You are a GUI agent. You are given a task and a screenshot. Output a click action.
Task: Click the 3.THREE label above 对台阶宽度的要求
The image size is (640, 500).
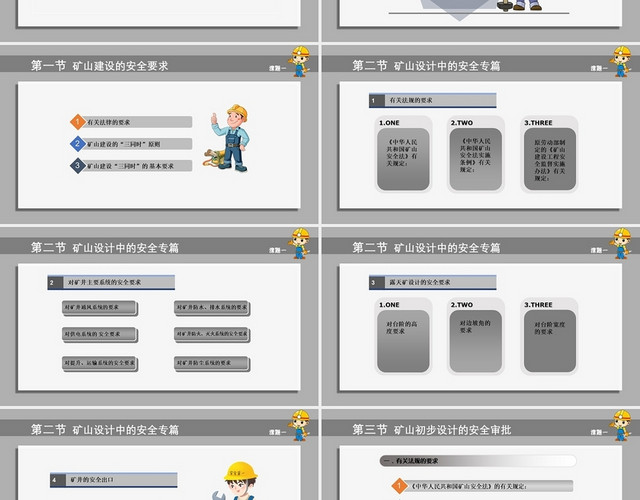pos(538,304)
